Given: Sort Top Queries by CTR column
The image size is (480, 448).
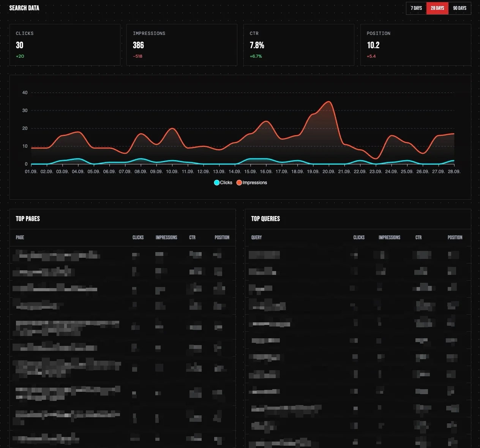Looking at the screenshot, I should click(x=418, y=237).
